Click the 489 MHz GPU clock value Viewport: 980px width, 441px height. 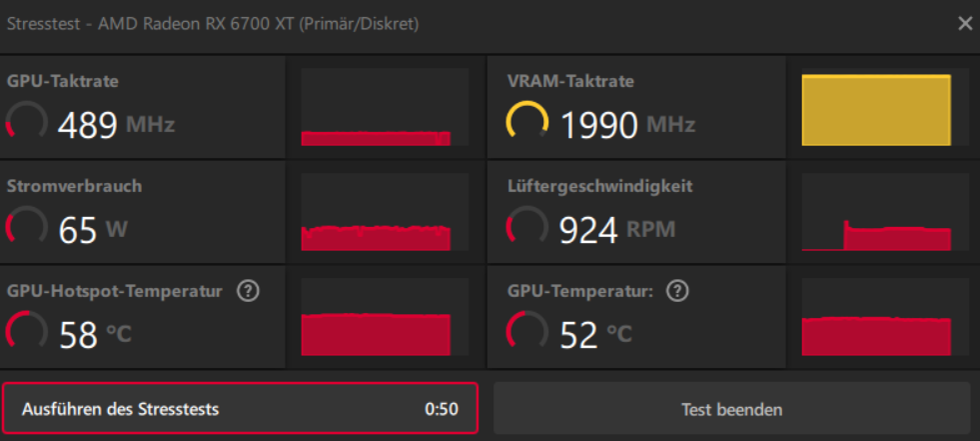coord(116,124)
